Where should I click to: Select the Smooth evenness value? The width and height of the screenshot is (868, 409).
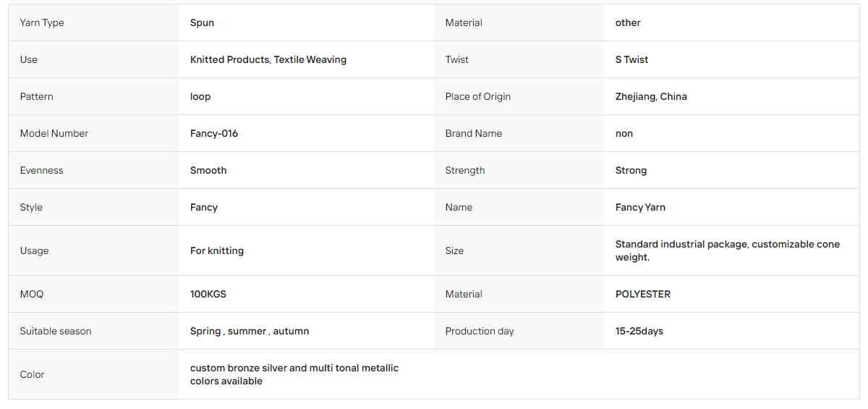[x=208, y=170]
